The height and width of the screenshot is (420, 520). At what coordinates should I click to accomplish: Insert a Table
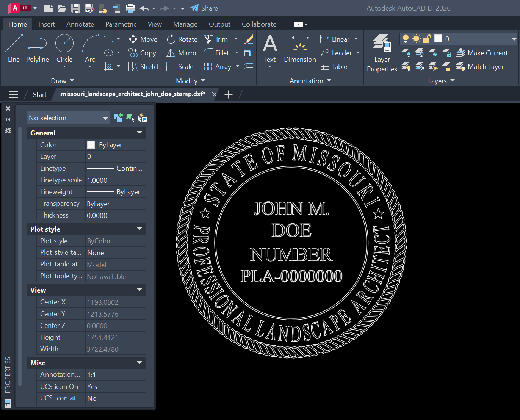(x=334, y=67)
